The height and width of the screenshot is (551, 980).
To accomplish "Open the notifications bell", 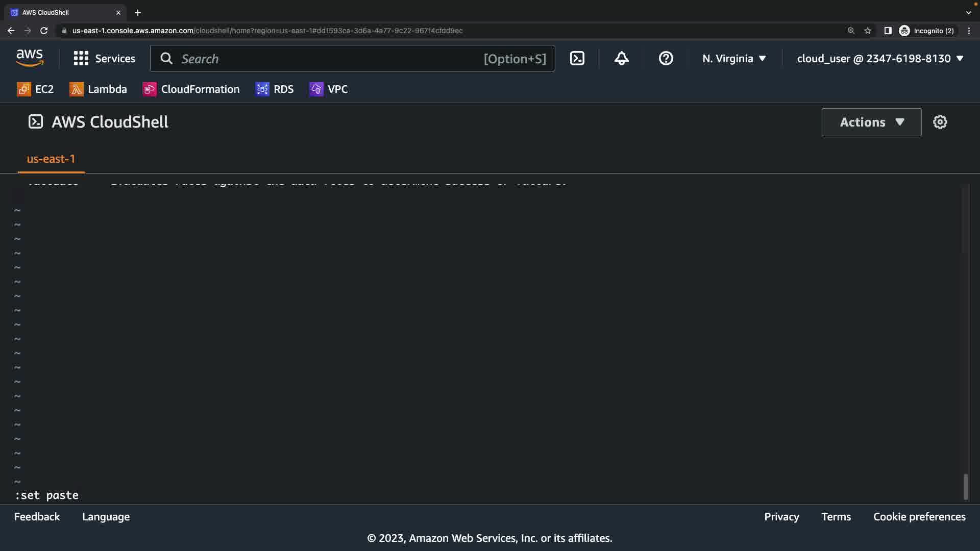I will click(x=621, y=59).
